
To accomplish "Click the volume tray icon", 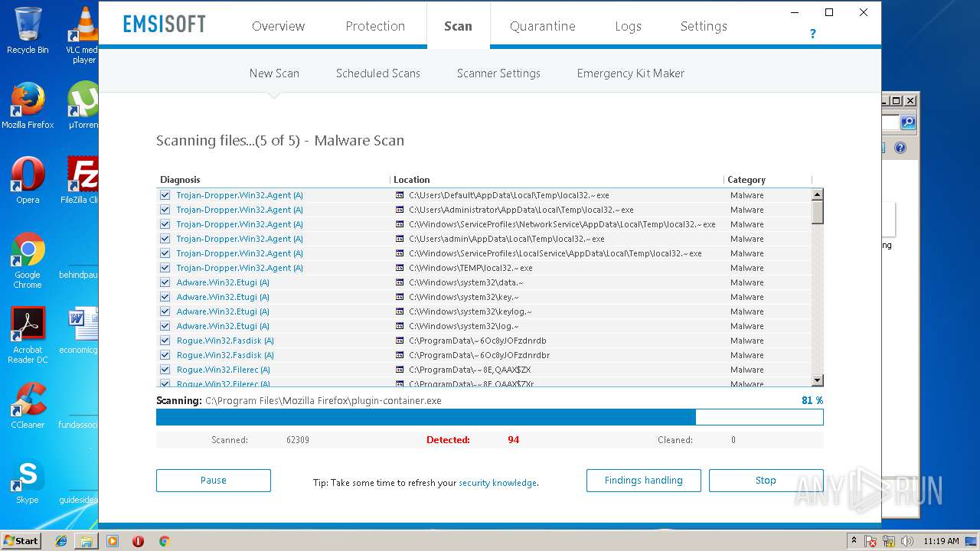I will click(906, 541).
